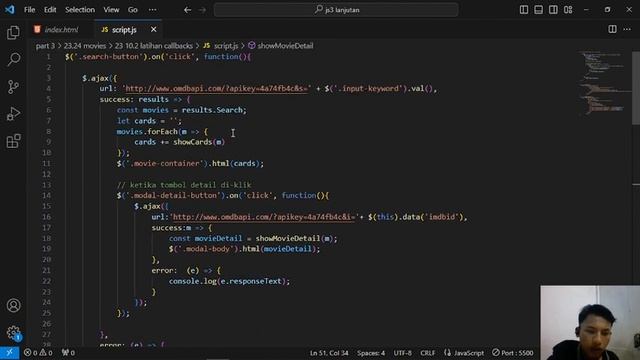Select '23 10.2 latihan callbacks' breadcrumb
This screenshot has height=360, width=640.
[153, 46]
